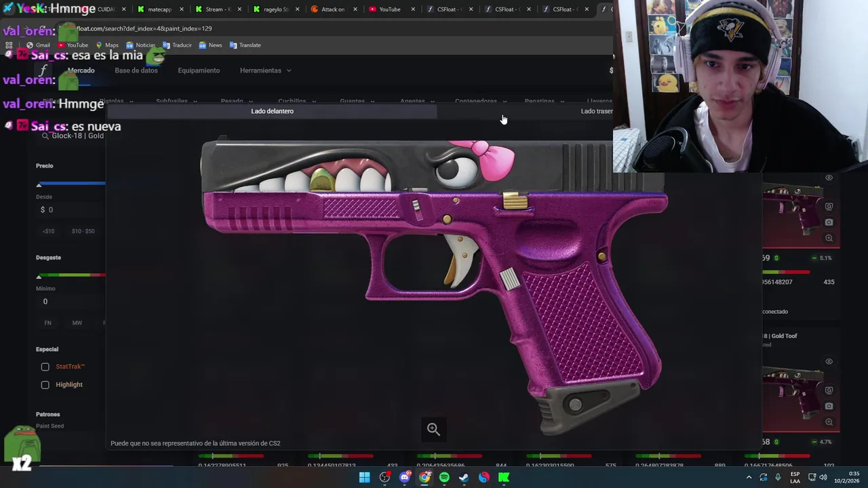This screenshot has height=488, width=868.
Task: Switch to the Stream browser tab
Action: click(217, 9)
